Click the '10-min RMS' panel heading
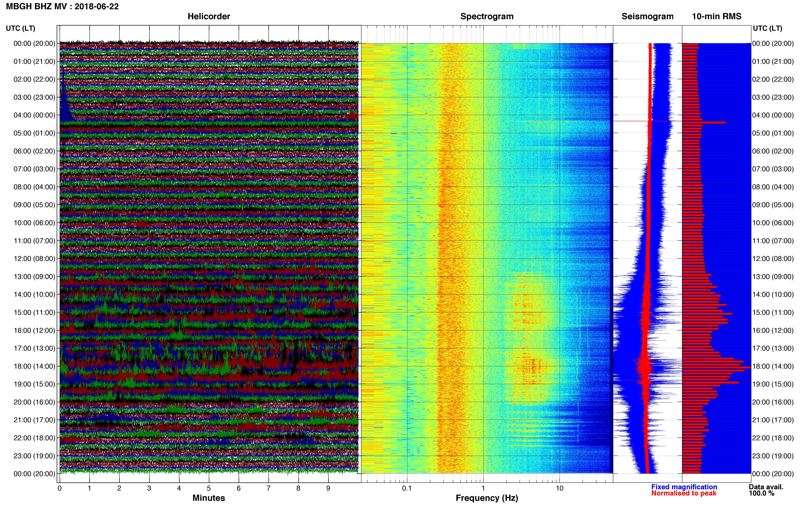812x508 pixels. click(x=717, y=16)
